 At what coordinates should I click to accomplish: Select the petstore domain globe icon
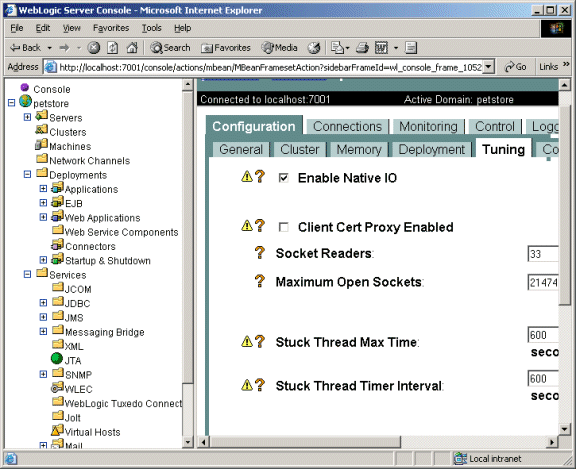(x=25, y=101)
